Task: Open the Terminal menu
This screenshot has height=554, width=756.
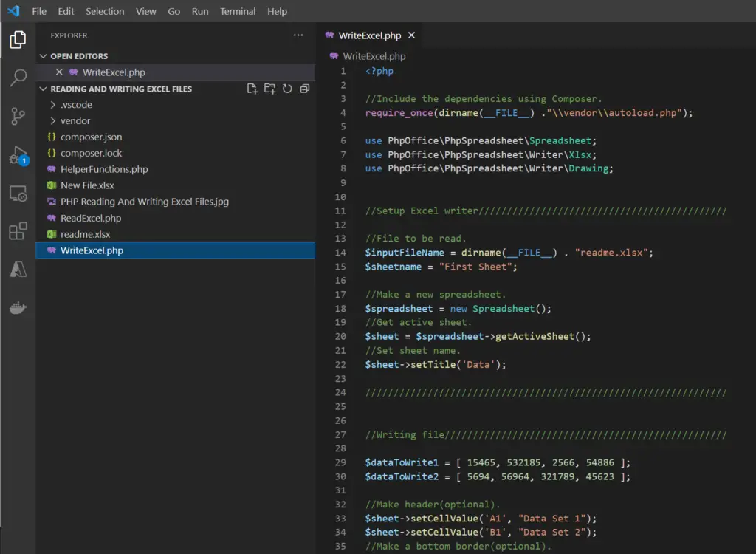Action: [x=238, y=11]
